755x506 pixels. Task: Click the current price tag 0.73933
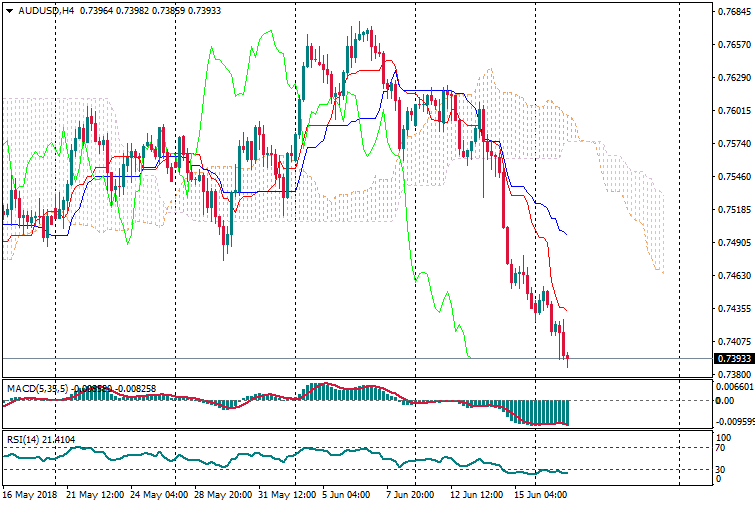[x=733, y=358]
